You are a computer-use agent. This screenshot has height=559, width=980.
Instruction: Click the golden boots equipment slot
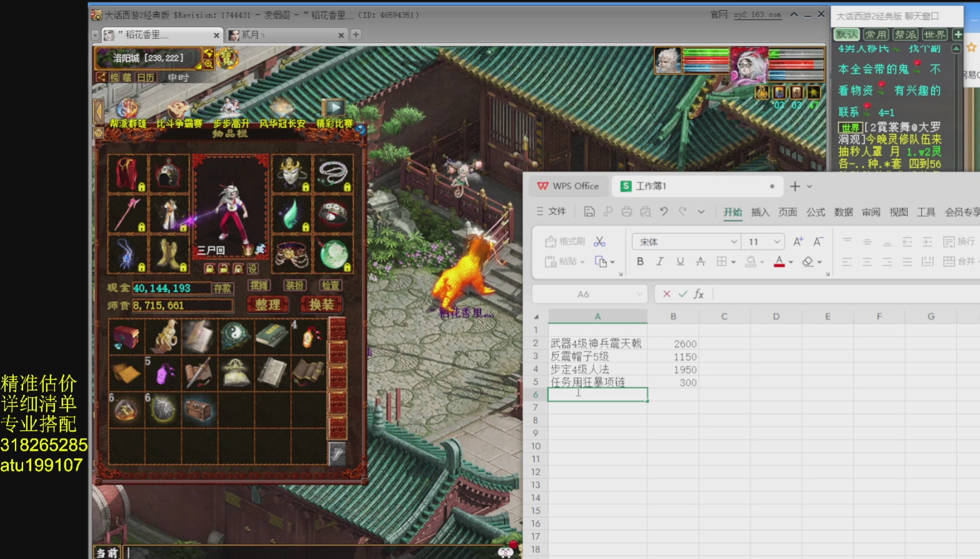[x=169, y=254]
